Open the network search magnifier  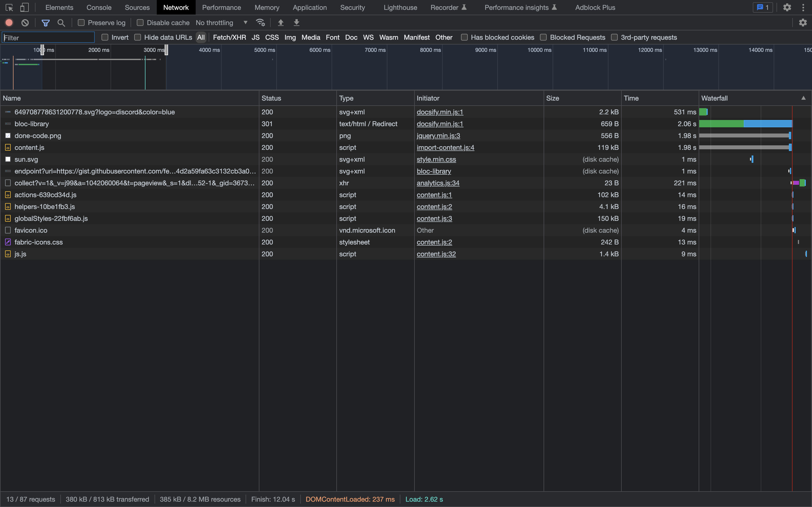point(61,23)
